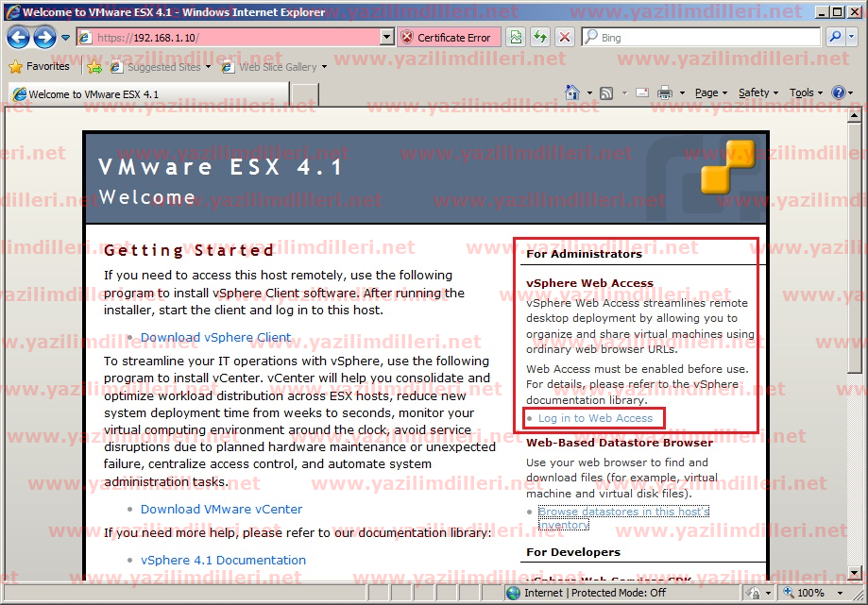Viewport: 868px width, 605px height.
Task: Expand the address bar history dropdown
Action: pyautogui.click(x=387, y=38)
